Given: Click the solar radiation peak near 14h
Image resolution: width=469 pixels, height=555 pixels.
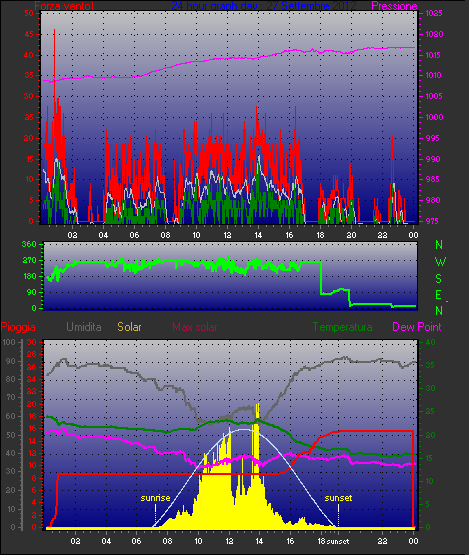Looking at the screenshot, I should pyautogui.click(x=258, y=406).
